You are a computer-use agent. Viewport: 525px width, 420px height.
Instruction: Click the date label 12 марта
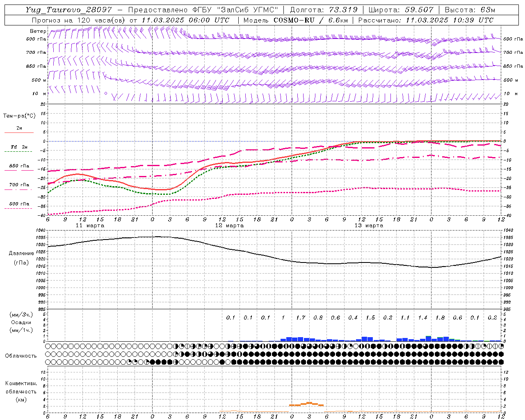(229, 226)
